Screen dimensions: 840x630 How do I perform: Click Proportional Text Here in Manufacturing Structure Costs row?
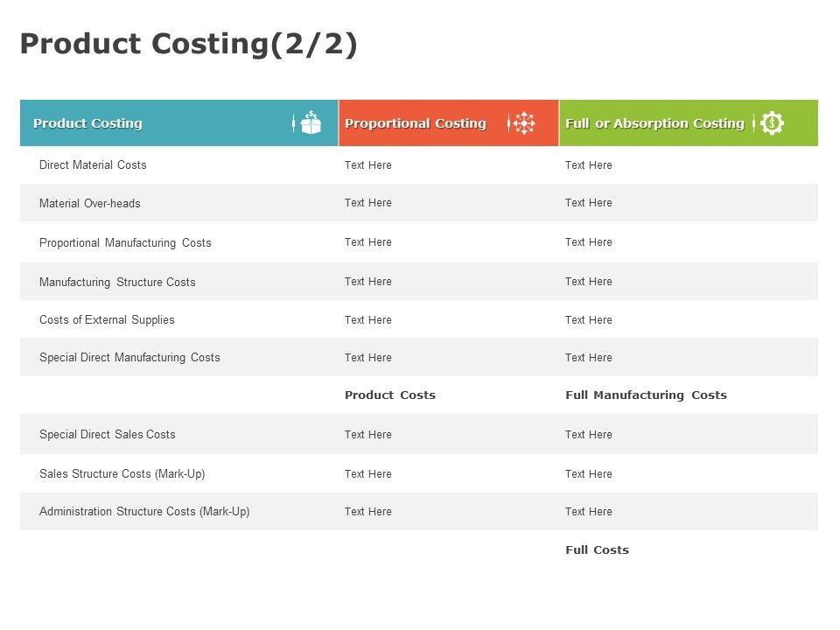tap(368, 281)
